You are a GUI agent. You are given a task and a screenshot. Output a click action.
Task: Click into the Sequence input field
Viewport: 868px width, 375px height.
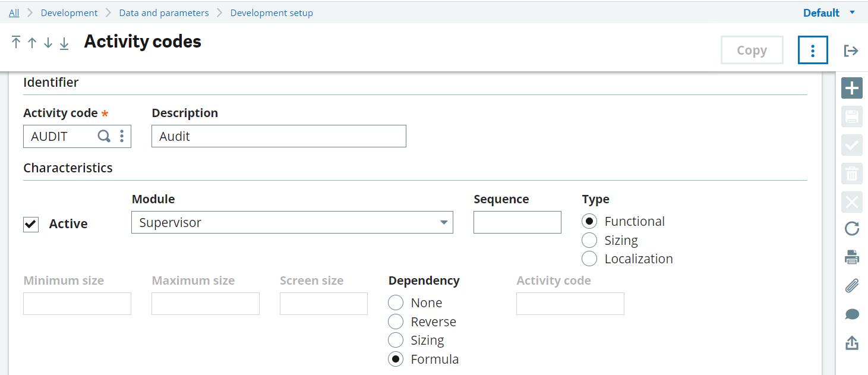pyautogui.click(x=517, y=222)
